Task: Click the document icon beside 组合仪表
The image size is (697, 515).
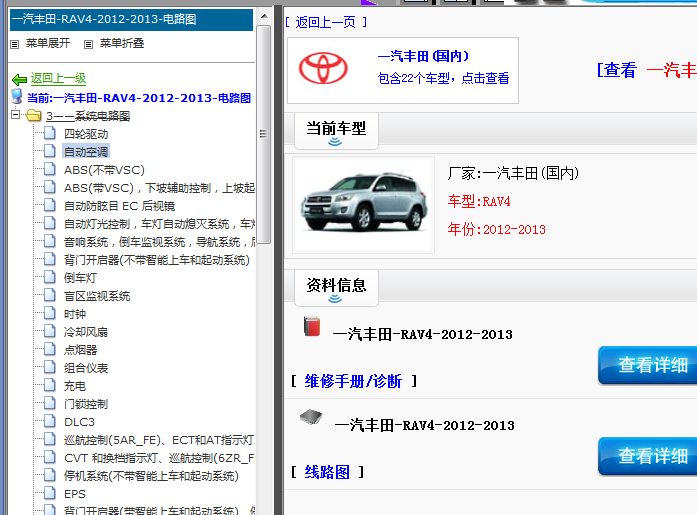Action: [x=50, y=367]
